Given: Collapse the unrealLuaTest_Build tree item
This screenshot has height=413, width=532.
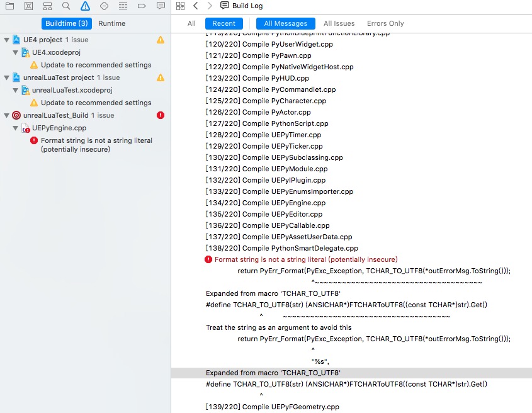Looking at the screenshot, I should [6, 115].
